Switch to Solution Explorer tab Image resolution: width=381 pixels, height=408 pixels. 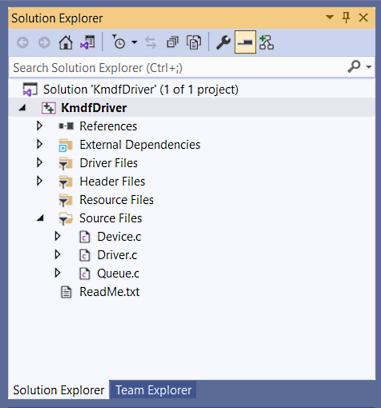coord(58,390)
